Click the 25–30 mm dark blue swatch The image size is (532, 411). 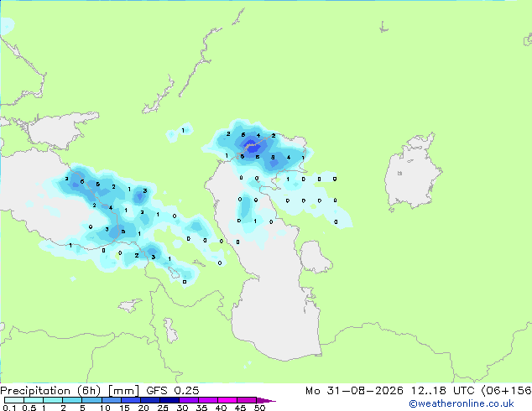point(169,400)
